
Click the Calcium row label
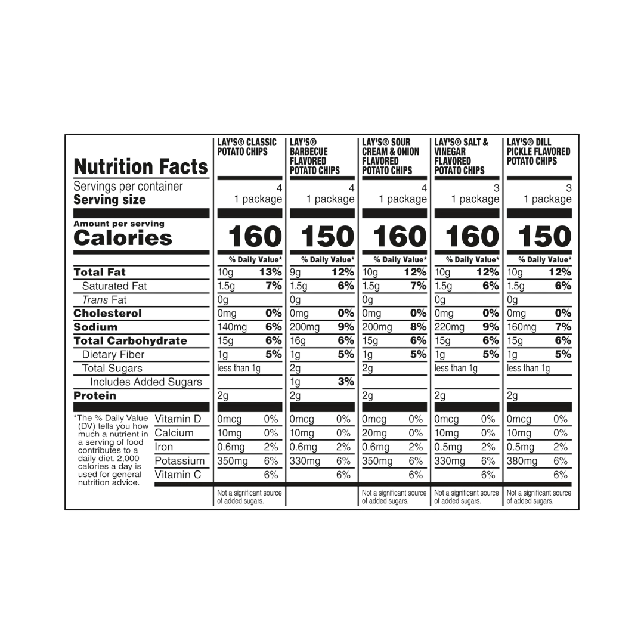coord(174,433)
